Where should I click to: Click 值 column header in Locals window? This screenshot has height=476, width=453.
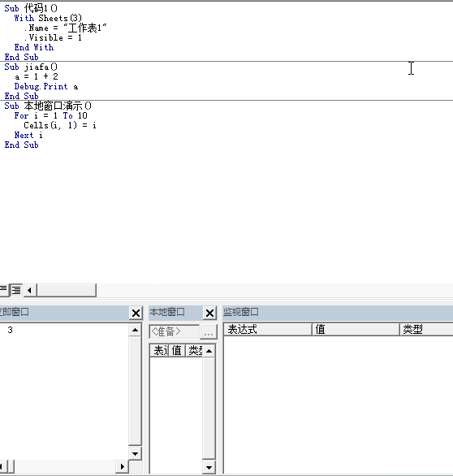177,351
